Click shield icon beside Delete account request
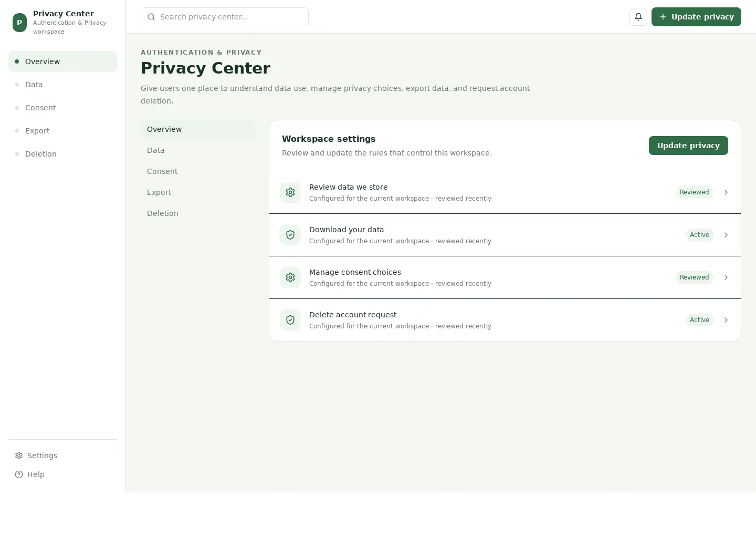The width and height of the screenshot is (756, 538). pos(290,320)
